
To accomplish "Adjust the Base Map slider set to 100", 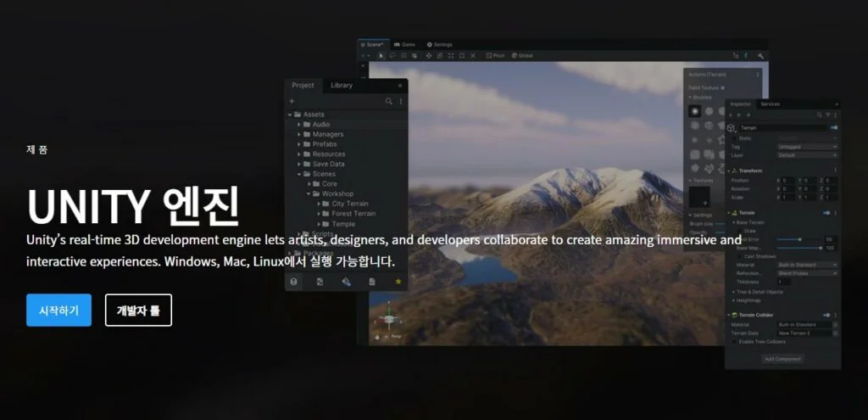I will click(x=799, y=248).
